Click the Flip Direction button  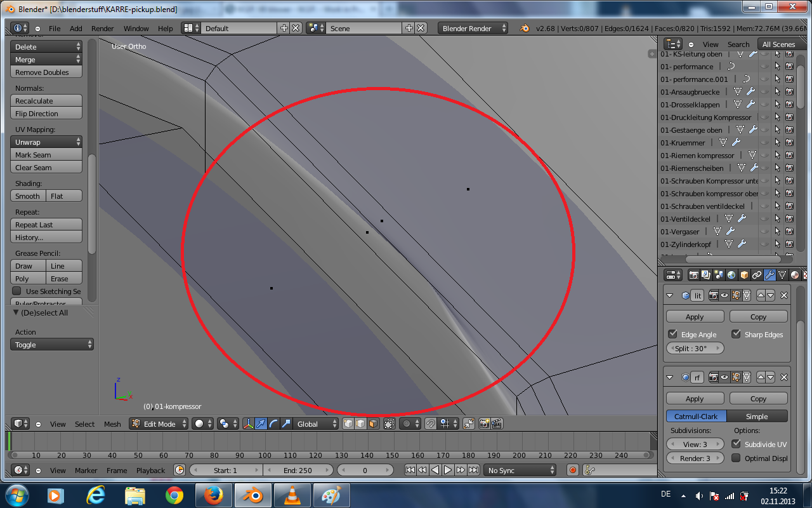click(47, 113)
